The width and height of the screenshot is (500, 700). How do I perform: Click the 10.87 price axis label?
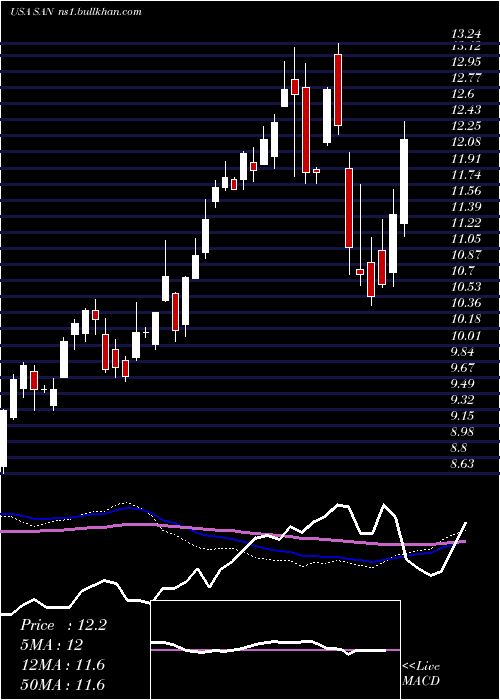pyautogui.click(x=467, y=255)
